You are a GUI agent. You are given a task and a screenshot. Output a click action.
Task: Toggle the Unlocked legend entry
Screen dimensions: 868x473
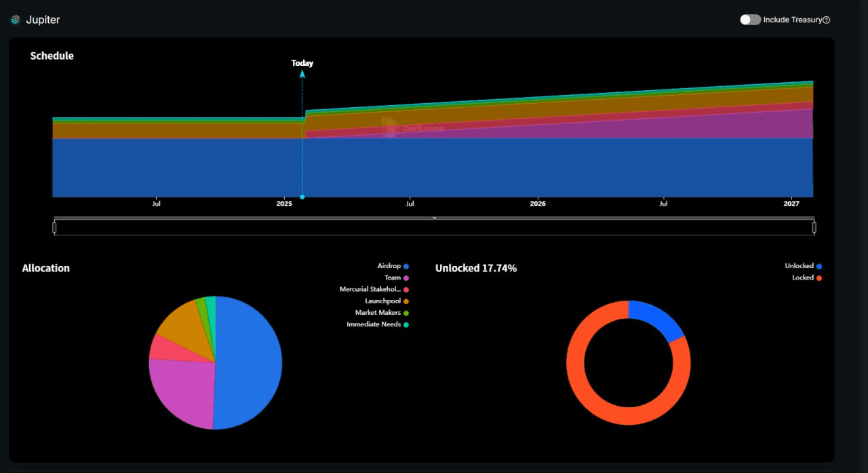(804, 266)
